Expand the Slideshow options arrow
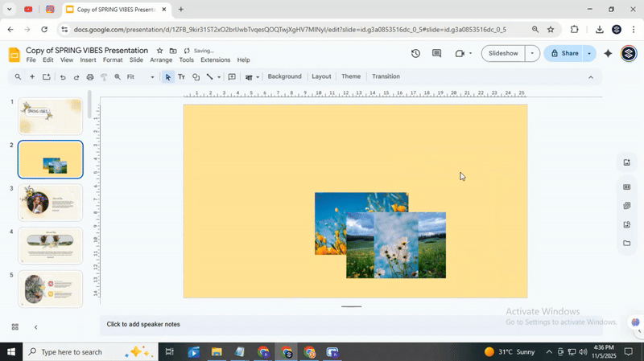 532,54
